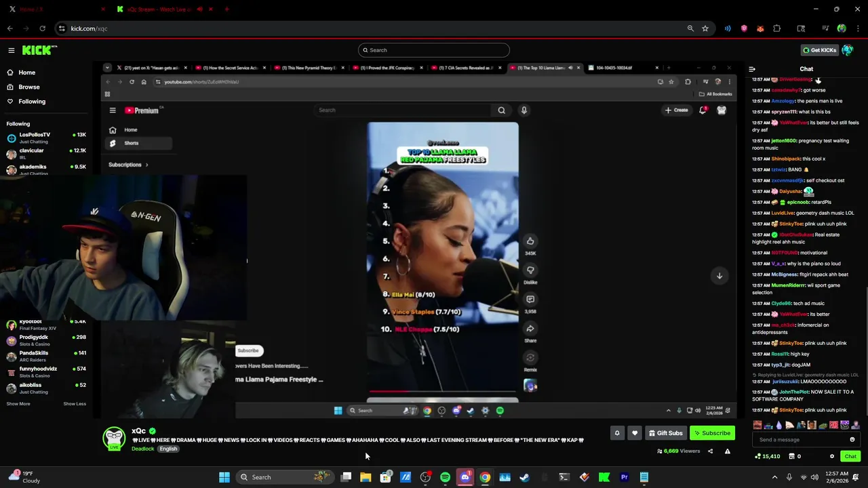Toggle tab mute on xQc Stream tab

click(x=199, y=9)
